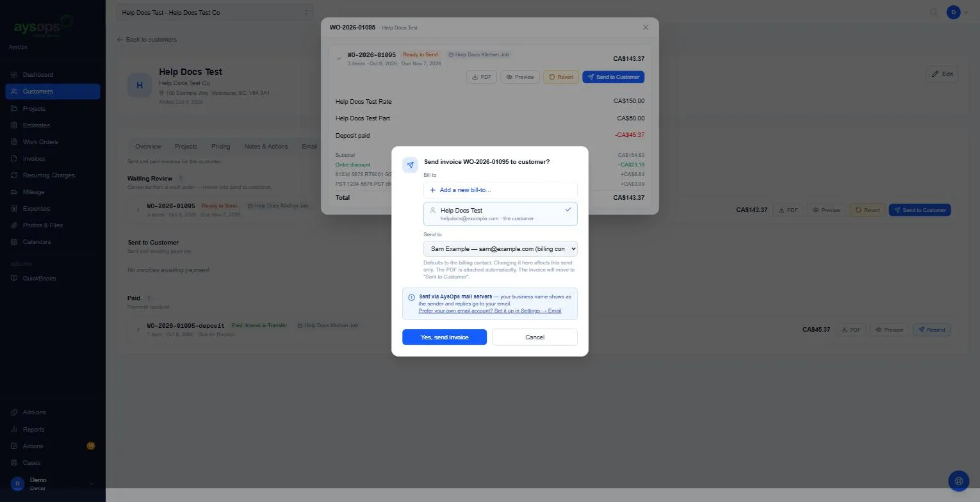980x502 pixels.
Task: Click the Actions sidebar icon
Action: [14, 446]
